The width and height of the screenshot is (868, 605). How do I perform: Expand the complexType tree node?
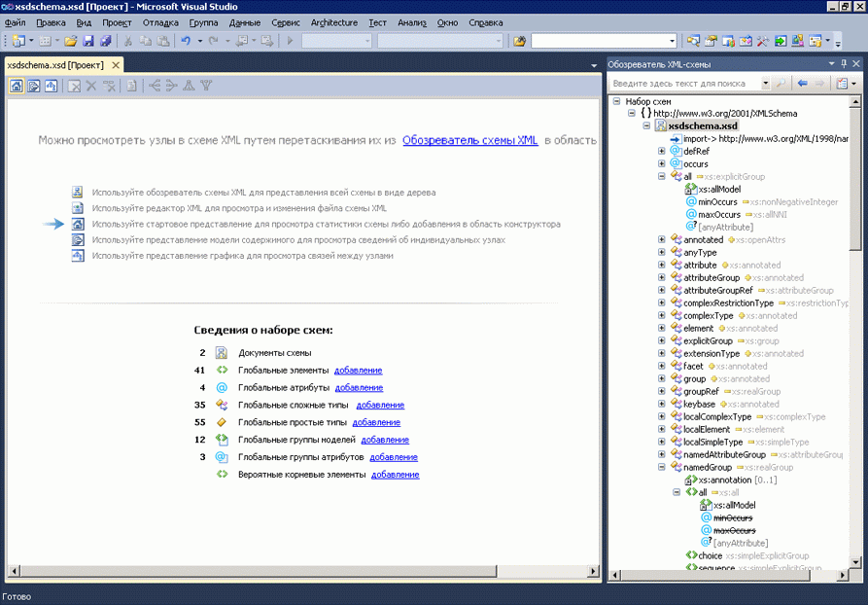click(x=662, y=315)
